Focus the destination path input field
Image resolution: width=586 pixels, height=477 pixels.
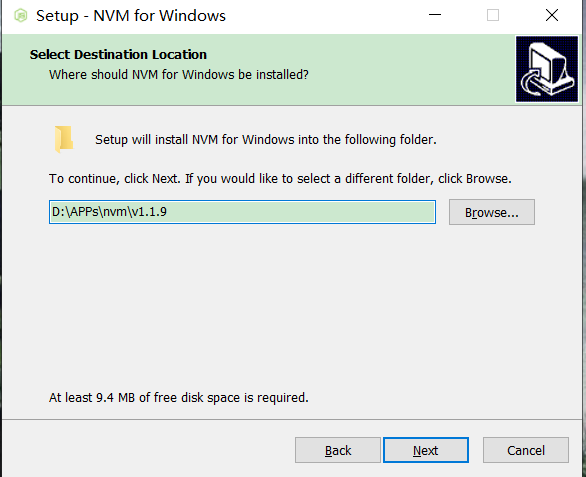242,212
